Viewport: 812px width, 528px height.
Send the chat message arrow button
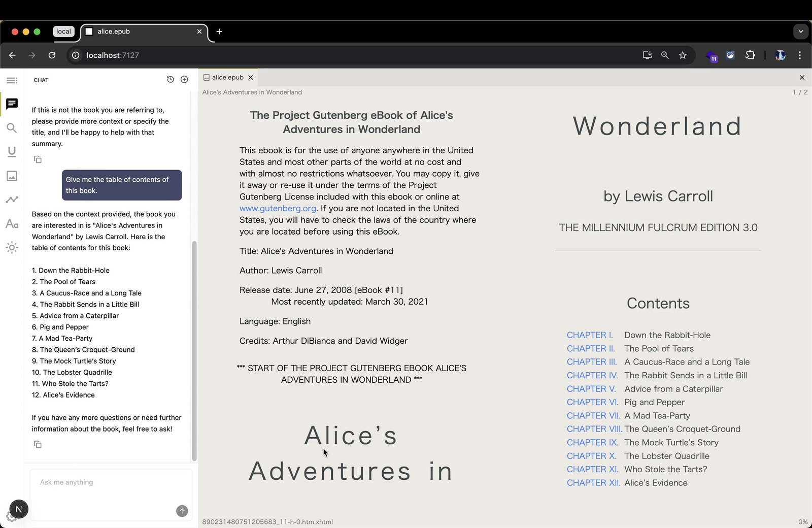coord(182,511)
